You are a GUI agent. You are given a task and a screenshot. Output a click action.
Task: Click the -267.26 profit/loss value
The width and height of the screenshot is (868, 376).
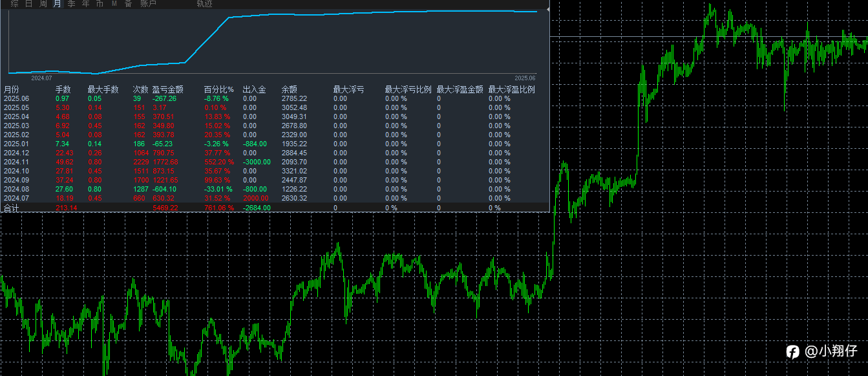(x=164, y=98)
